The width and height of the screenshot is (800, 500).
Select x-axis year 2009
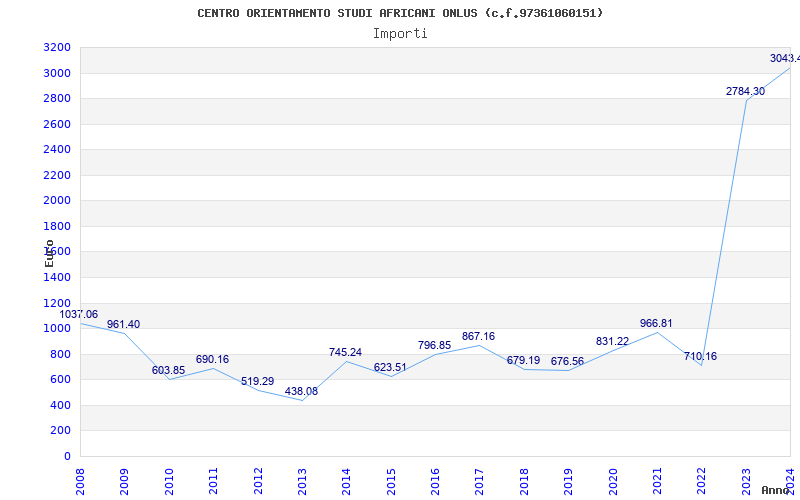[x=124, y=482]
